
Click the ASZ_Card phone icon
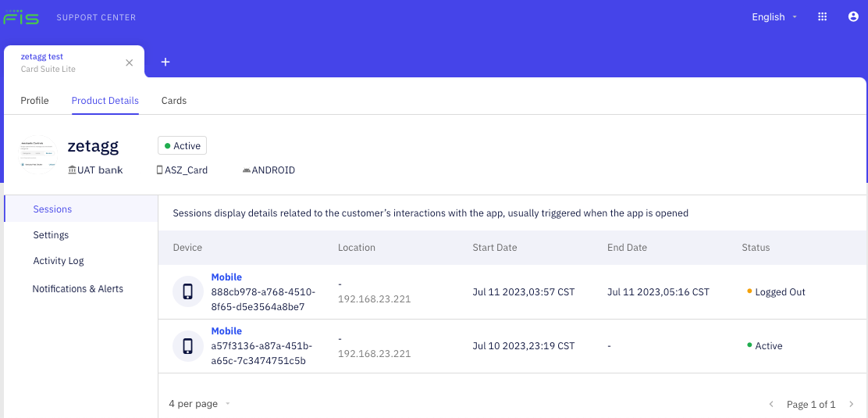[160, 170]
